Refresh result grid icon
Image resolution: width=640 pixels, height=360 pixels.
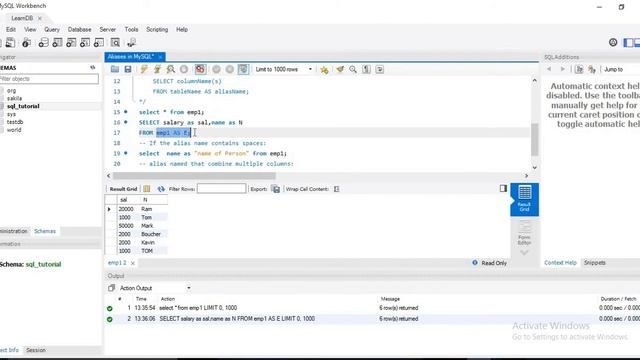coord(161,189)
